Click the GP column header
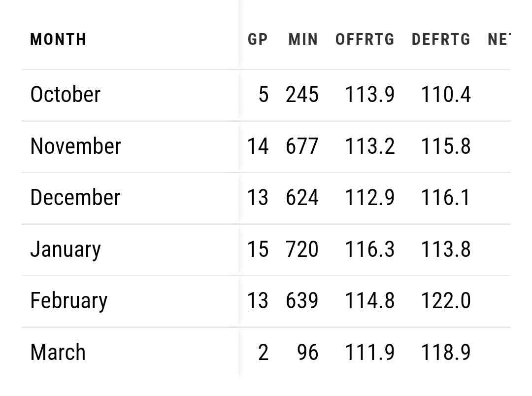 pos(258,39)
